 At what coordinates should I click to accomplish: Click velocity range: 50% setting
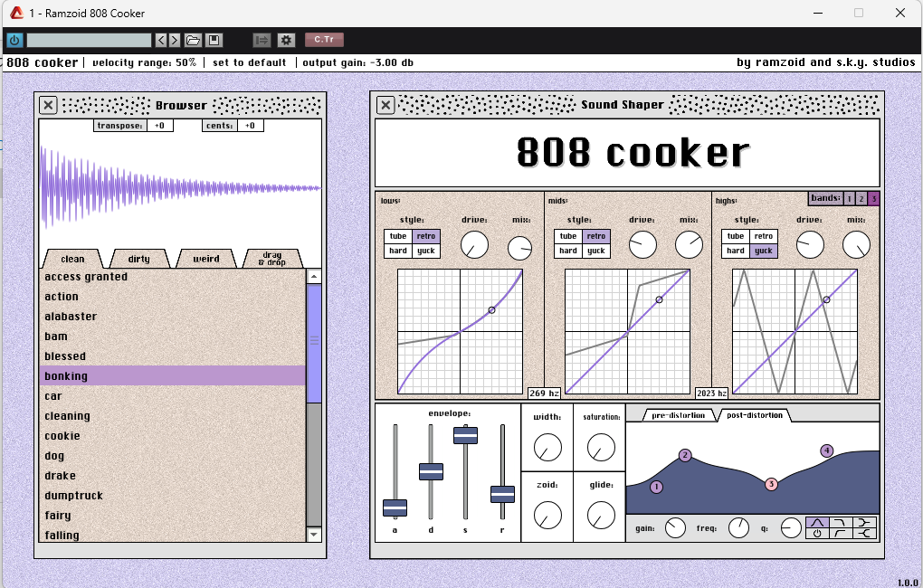coord(144,62)
